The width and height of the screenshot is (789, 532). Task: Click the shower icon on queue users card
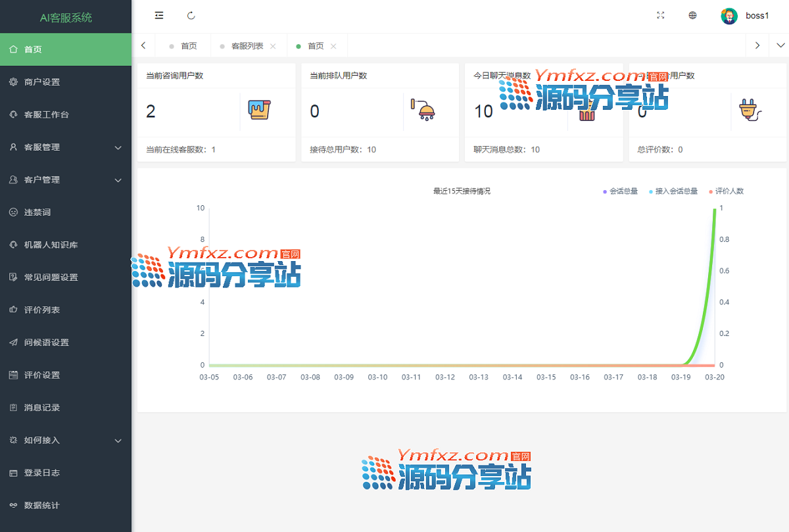pos(423,110)
